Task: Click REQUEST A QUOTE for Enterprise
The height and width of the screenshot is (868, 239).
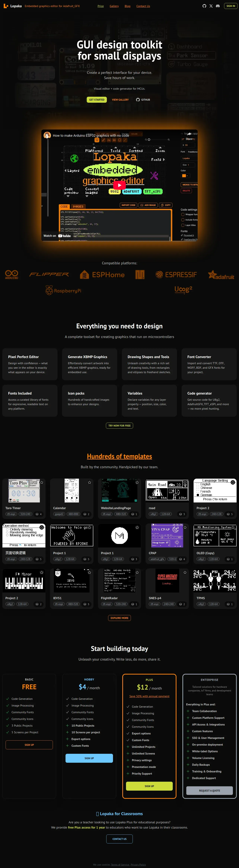Action: click(210, 790)
